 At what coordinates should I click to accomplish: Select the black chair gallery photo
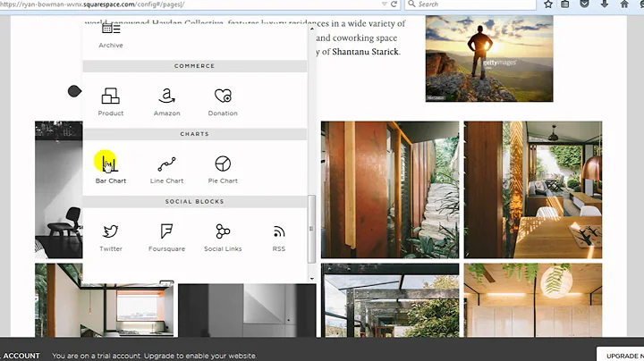59,189
